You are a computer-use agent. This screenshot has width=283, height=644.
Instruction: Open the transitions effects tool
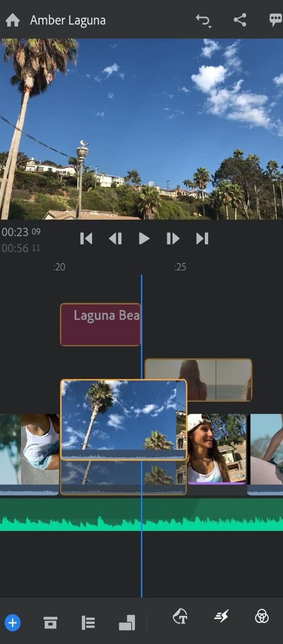point(221,616)
